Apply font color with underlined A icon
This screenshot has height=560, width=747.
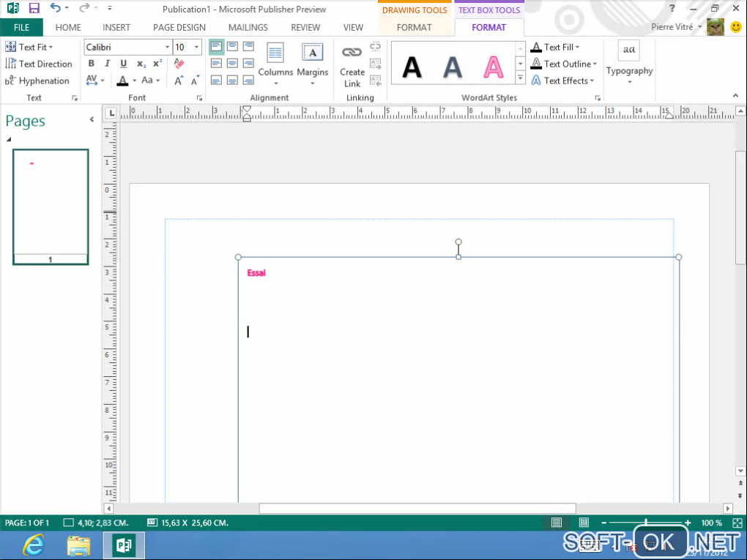(x=122, y=81)
